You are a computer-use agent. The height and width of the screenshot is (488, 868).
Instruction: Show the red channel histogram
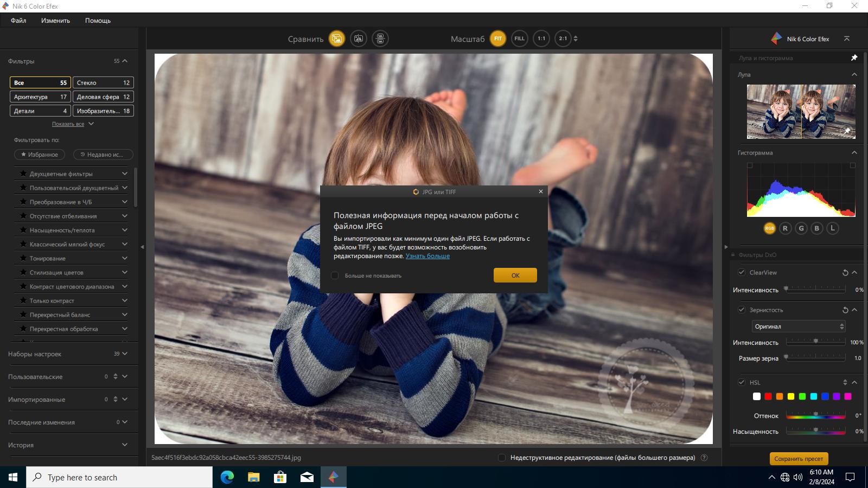785,228
